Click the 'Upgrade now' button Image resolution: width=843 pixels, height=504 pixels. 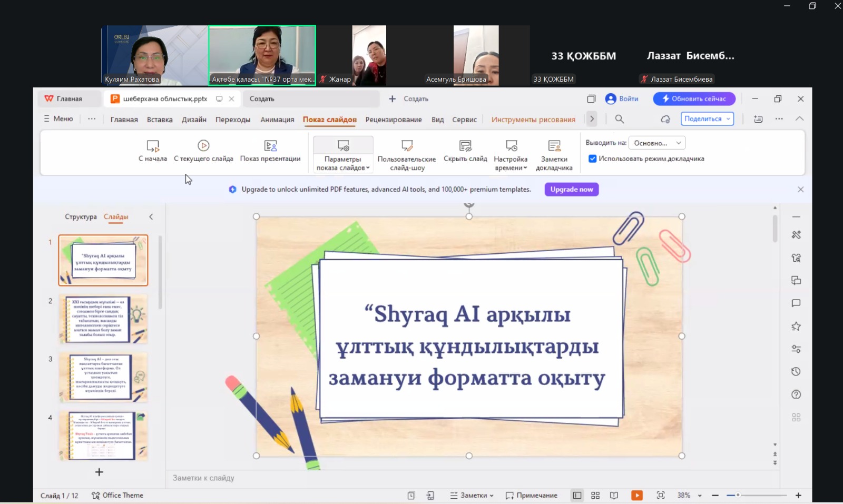pos(571,189)
